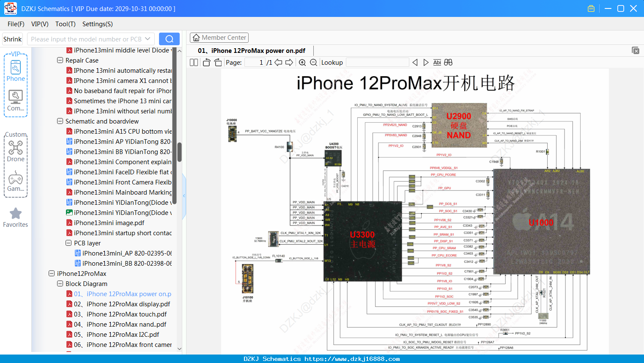Open No baseband fault repair case
The height and width of the screenshot is (363, 644).
point(123,91)
